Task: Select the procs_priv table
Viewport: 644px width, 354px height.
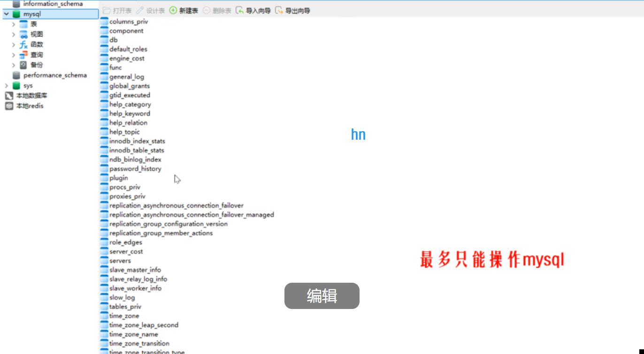Action: point(125,187)
